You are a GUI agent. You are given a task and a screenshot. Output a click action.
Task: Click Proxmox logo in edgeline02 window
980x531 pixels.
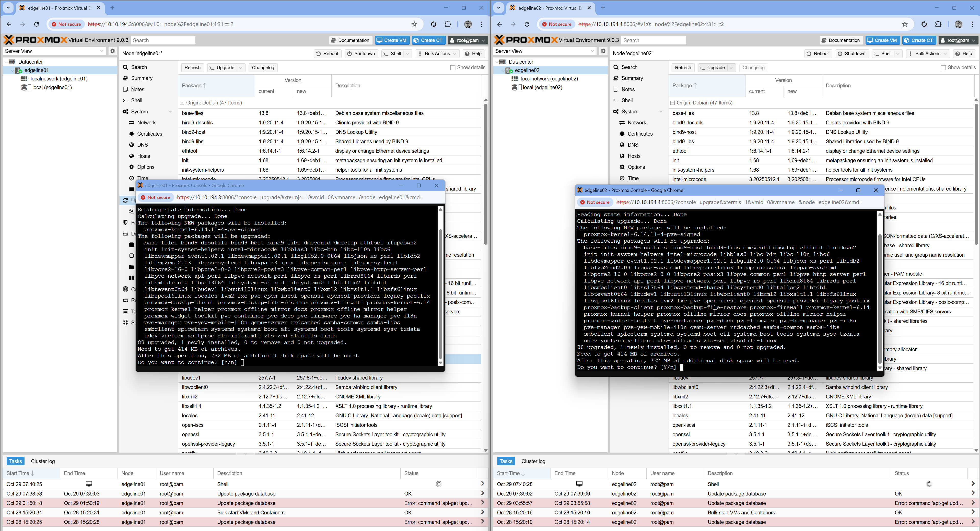tap(526, 40)
